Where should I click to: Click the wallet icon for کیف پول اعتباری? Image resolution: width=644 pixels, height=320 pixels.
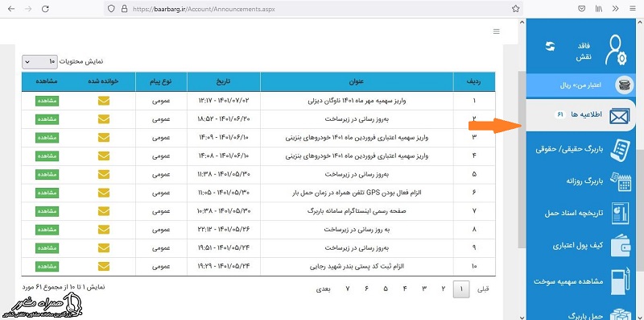tap(620, 246)
